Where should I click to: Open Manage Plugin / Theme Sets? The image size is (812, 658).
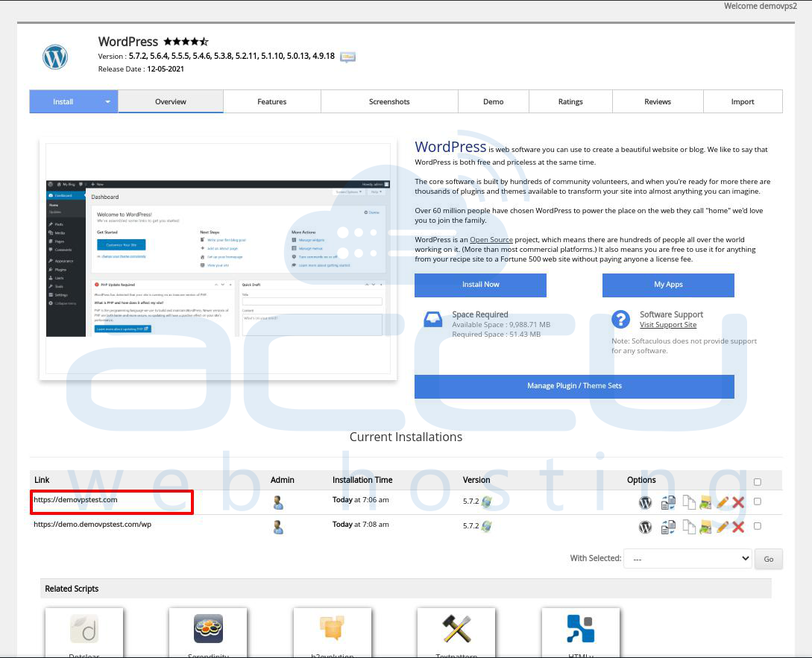[x=574, y=386]
